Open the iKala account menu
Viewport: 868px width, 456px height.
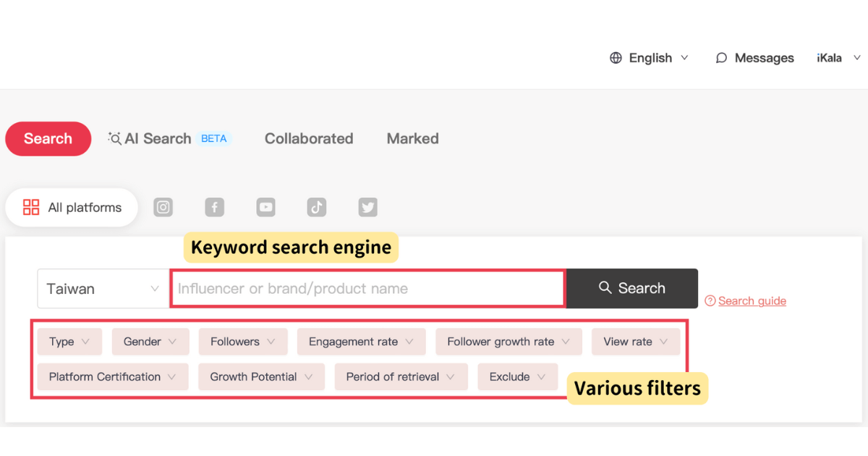838,58
